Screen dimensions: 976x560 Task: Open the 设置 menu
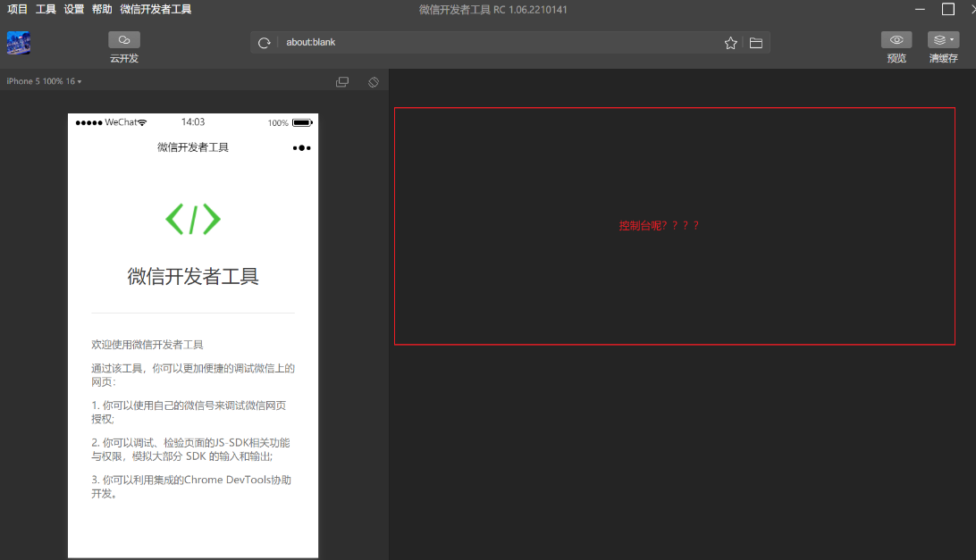click(73, 9)
